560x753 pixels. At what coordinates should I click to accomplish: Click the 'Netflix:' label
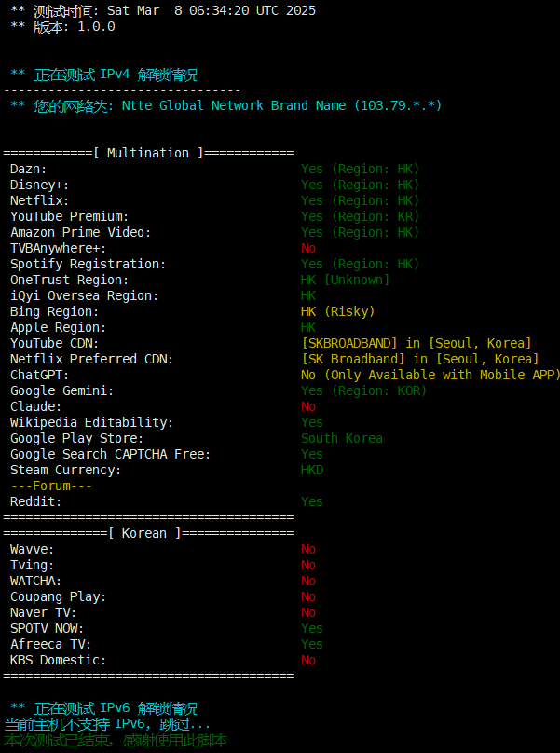pyautogui.click(x=39, y=200)
